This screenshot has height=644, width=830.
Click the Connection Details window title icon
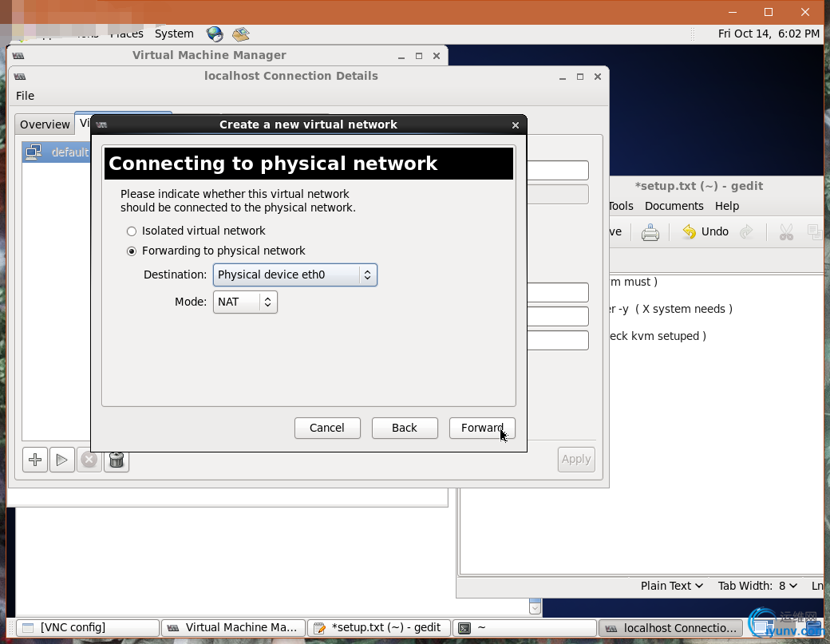tap(20, 76)
